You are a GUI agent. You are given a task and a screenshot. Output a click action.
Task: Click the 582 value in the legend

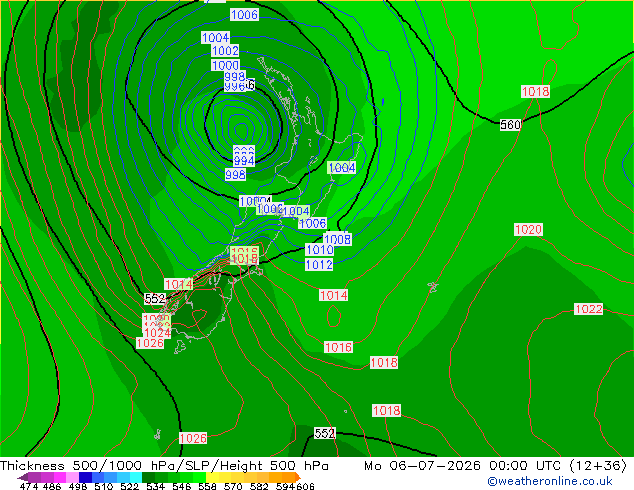259,486
